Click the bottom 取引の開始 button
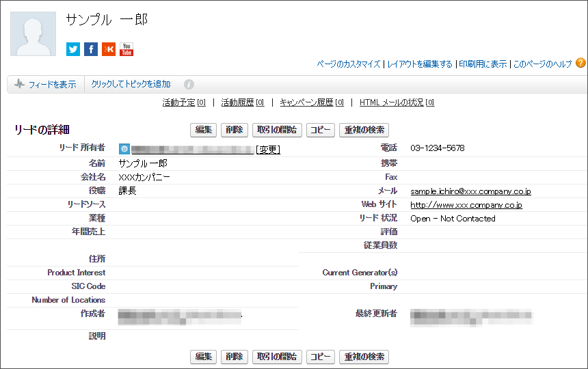This screenshot has height=369, width=588. [x=277, y=357]
